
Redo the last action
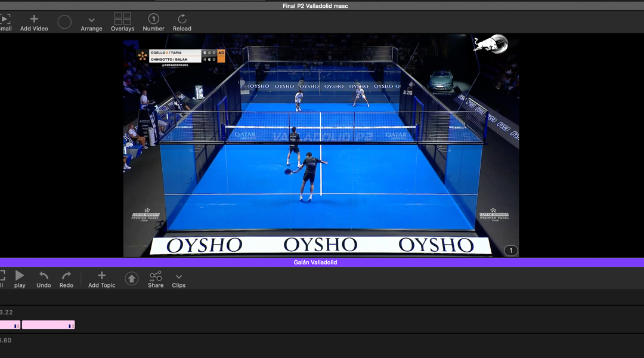tap(66, 279)
